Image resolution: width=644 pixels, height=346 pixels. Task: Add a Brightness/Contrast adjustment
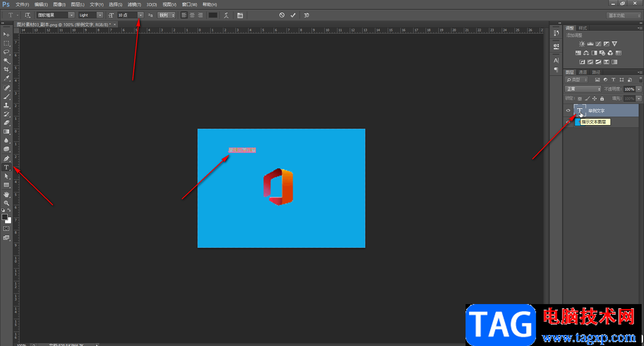tap(582, 44)
